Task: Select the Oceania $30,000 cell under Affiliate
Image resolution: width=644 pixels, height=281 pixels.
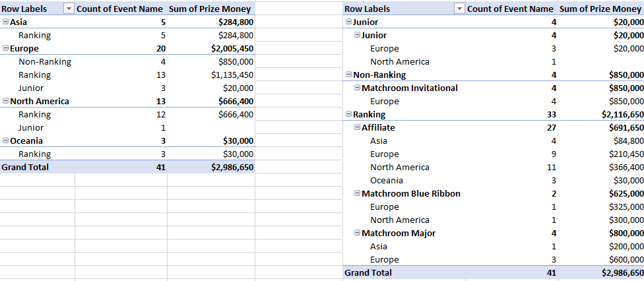Action: click(620, 181)
